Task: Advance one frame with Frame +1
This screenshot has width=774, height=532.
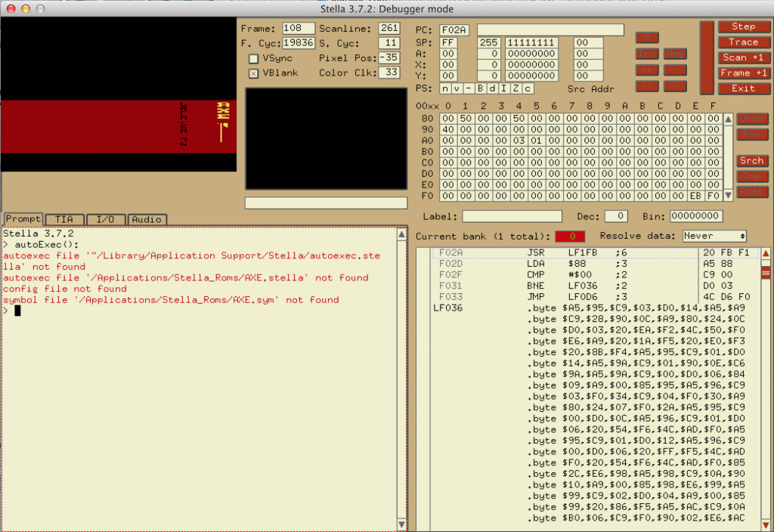Action: (744, 73)
